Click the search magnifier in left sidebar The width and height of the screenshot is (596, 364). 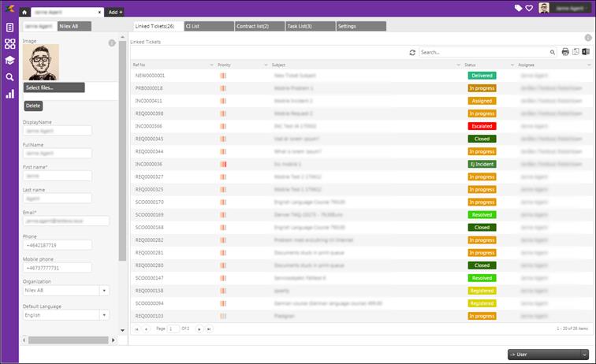click(10, 77)
